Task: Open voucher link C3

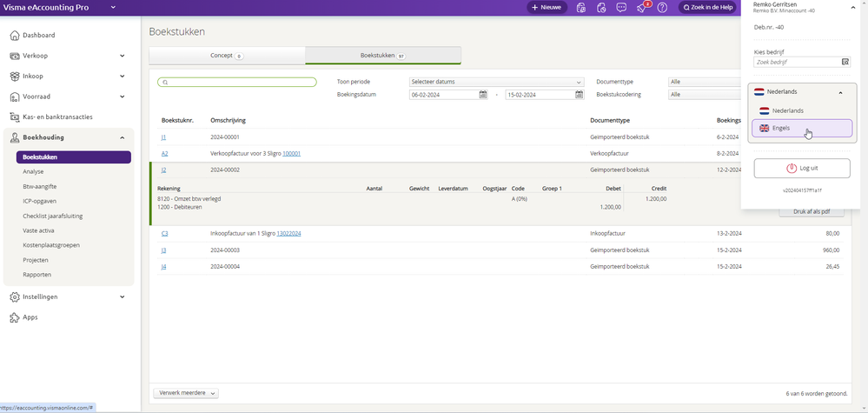Action: (x=164, y=234)
